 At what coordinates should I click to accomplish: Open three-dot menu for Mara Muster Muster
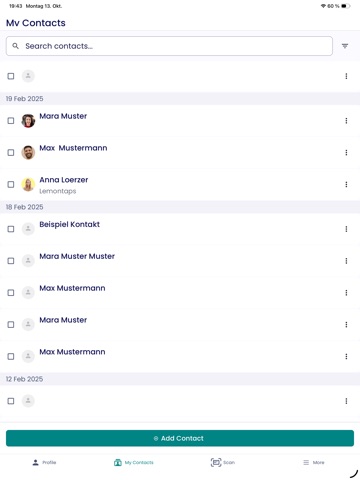(x=346, y=261)
